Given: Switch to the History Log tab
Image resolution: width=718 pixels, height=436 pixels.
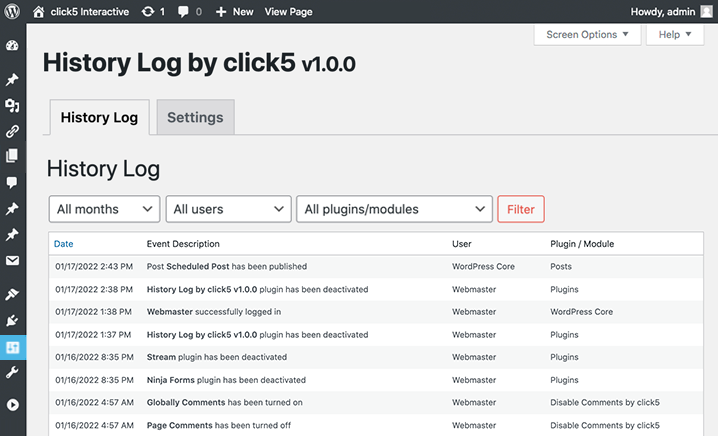Looking at the screenshot, I should (x=99, y=117).
